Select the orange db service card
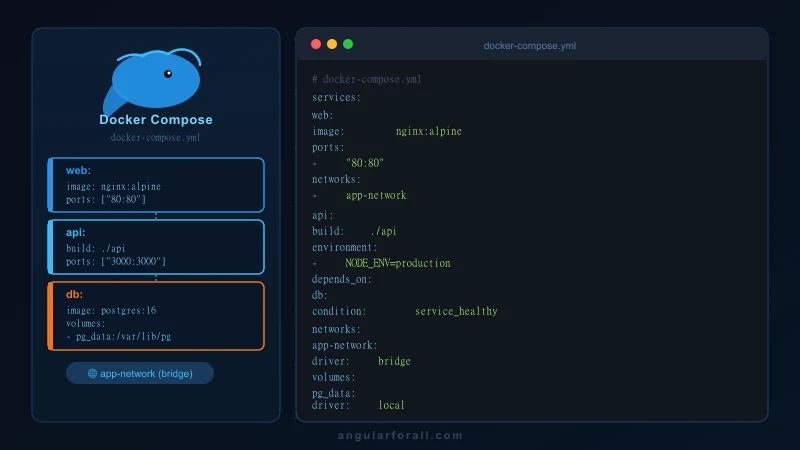Screen dimensions: 800x450 (156, 316)
